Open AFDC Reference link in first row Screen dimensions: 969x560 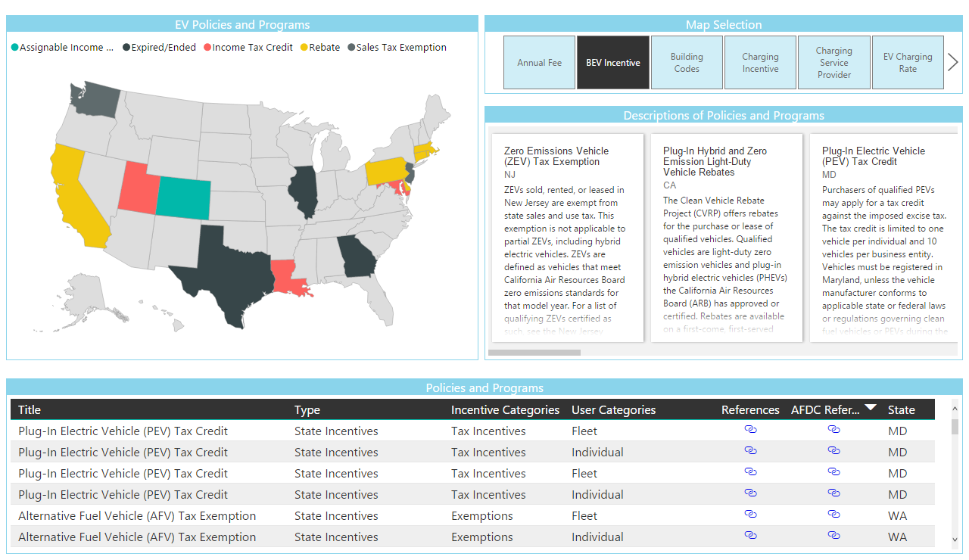(833, 430)
